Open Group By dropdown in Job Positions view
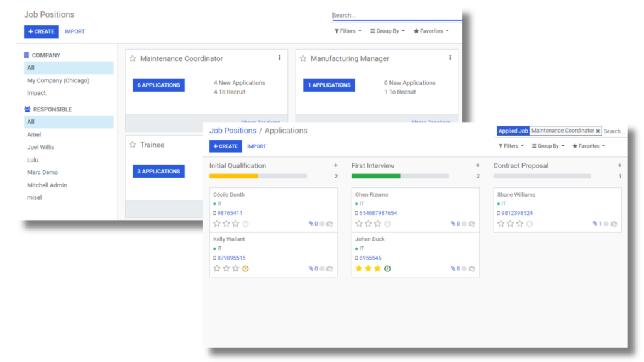The image size is (644, 362). 387,31
